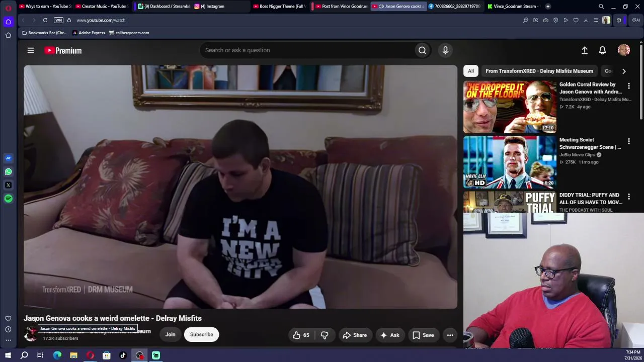Open the YouTube guide hamburger menu
The width and height of the screenshot is (644, 362).
31,50
